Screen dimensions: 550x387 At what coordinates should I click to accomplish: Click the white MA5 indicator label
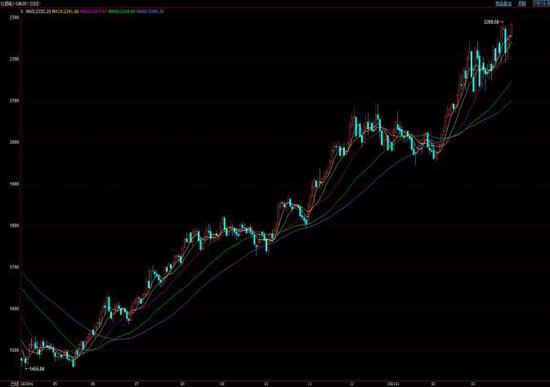[x=38, y=11]
